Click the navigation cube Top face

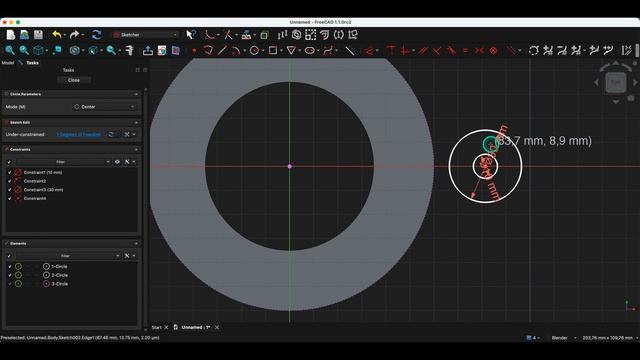click(x=616, y=82)
